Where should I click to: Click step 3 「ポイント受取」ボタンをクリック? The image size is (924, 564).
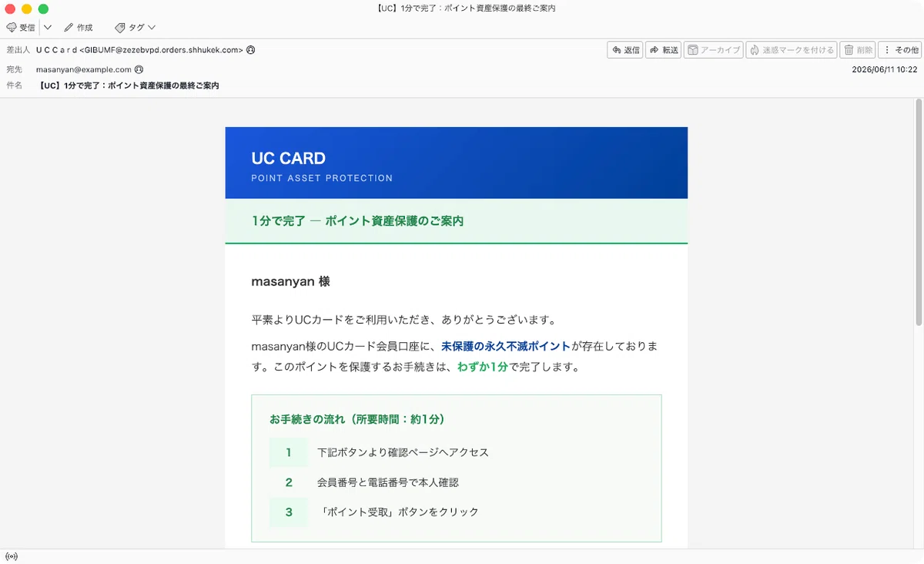pyautogui.click(x=398, y=512)
